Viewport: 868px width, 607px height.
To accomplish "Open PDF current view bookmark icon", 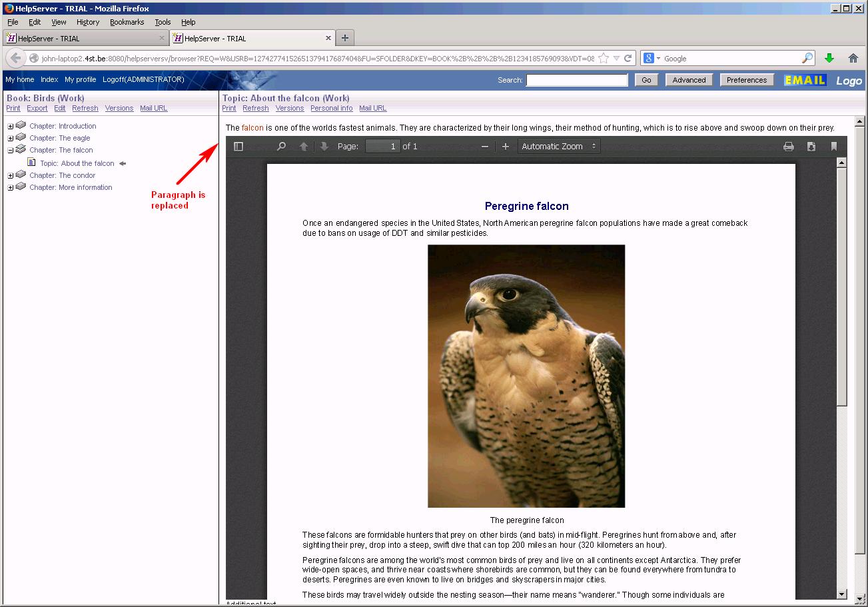I will pos(833,147).
